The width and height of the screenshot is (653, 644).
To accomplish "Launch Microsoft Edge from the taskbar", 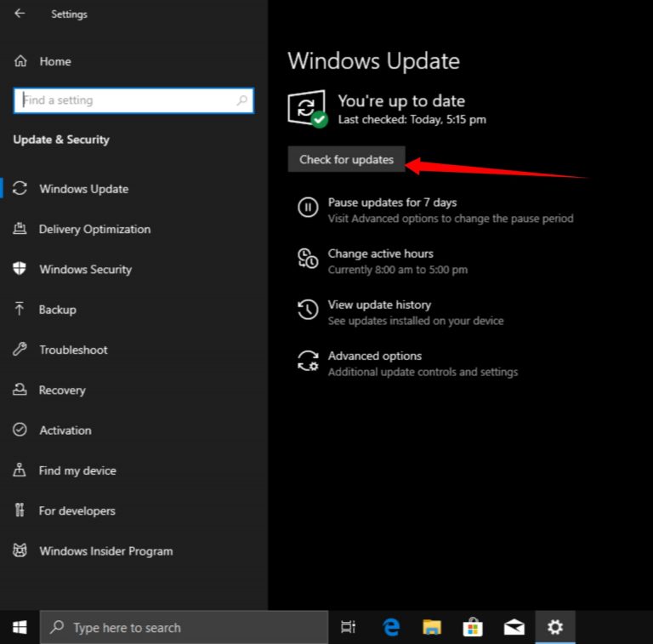I will point(391,627).
